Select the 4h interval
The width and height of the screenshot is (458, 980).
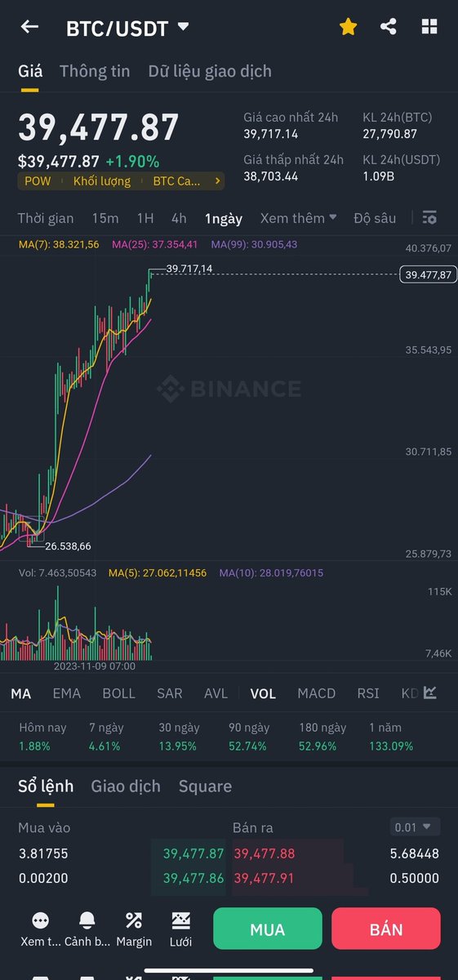point(179,218)
